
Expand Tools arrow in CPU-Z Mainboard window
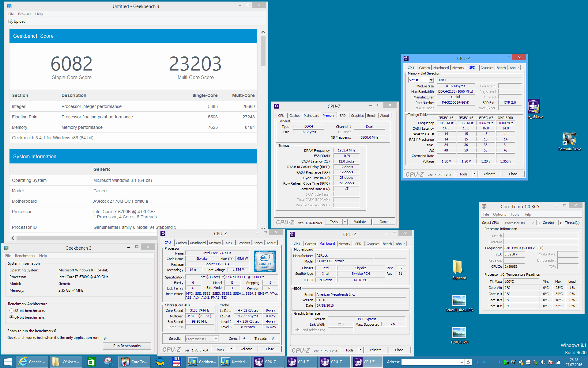click(x=360, y=350)
